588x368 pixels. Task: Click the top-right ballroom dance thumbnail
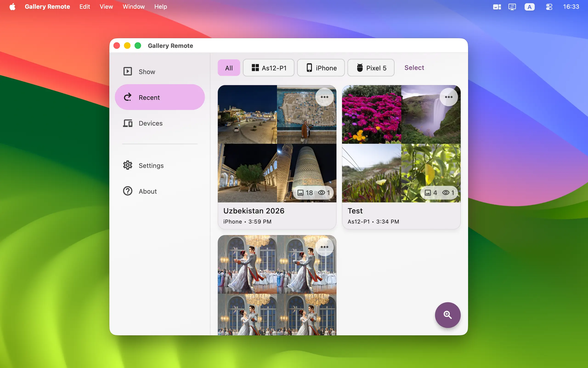tap(307, 264)
